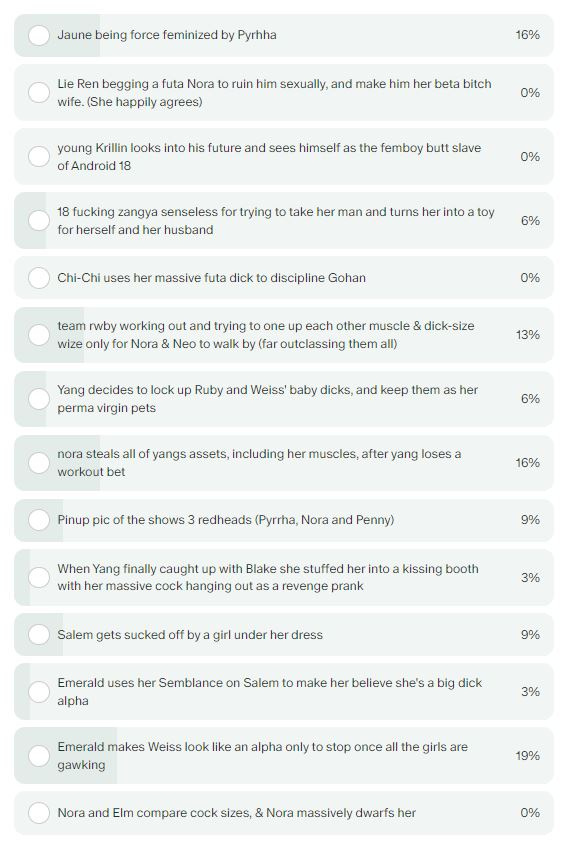Pick the 'Salem gets…' option radio button
This screenshot has height=844, width=563.
click(x=39, y=635)
